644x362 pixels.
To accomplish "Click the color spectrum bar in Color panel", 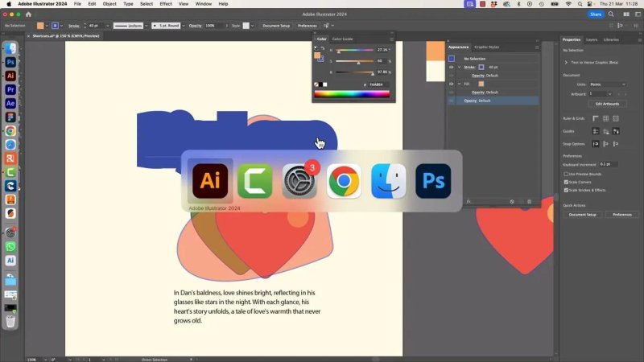I will pyautogui.click(x=352, y=94).
